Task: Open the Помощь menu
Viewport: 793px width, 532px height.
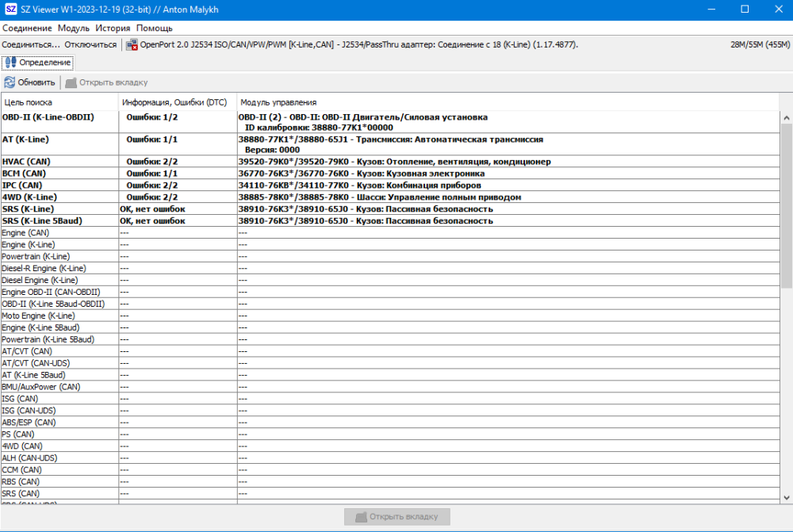Action: [x=154, y=28]
